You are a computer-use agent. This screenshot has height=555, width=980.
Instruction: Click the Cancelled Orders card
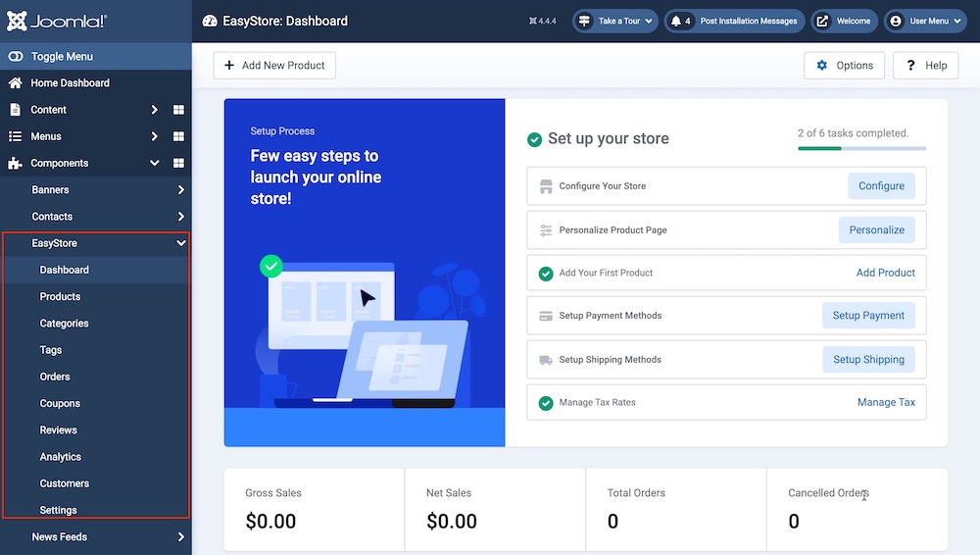(857, 510)
